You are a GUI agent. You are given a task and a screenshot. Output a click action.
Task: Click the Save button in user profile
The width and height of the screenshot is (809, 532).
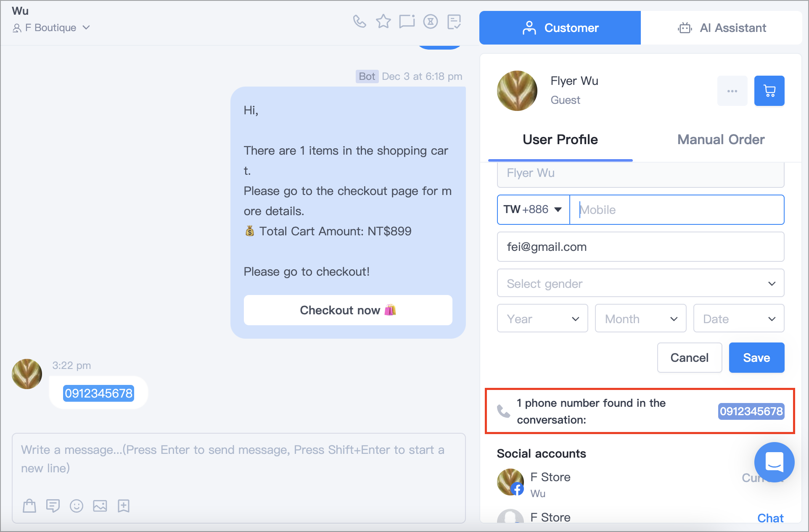coord(756,358)
